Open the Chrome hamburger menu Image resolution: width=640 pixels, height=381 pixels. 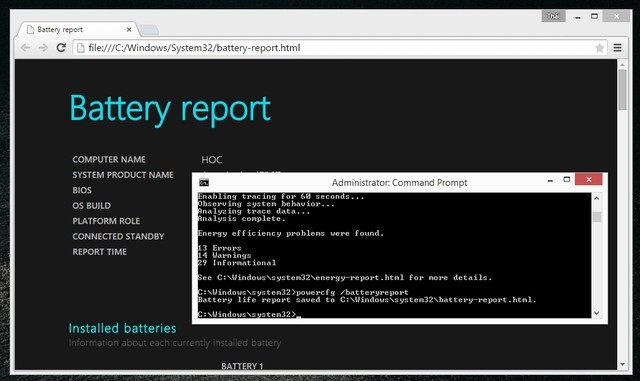point(618,48)
